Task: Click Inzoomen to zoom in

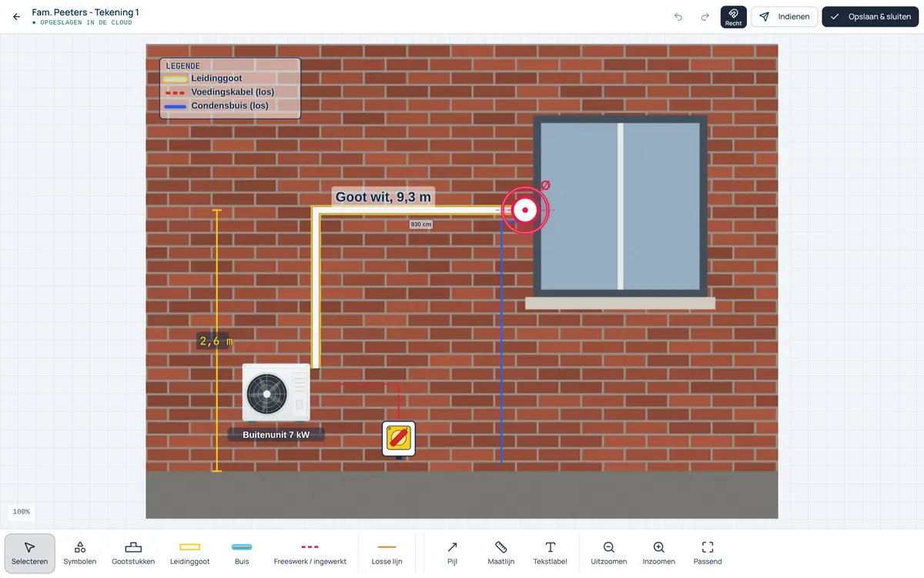Action: [x=659, y=553]
